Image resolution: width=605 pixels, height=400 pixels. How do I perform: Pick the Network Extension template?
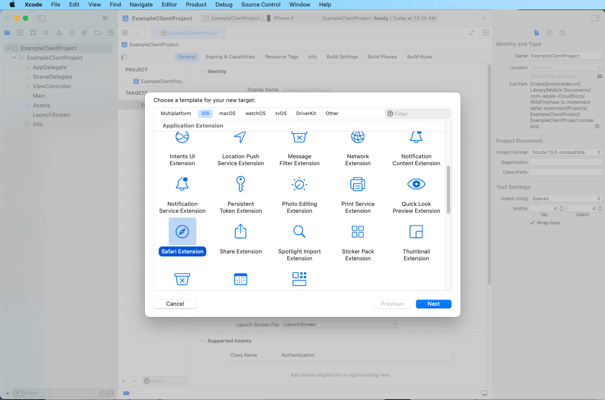pos(358,149)
